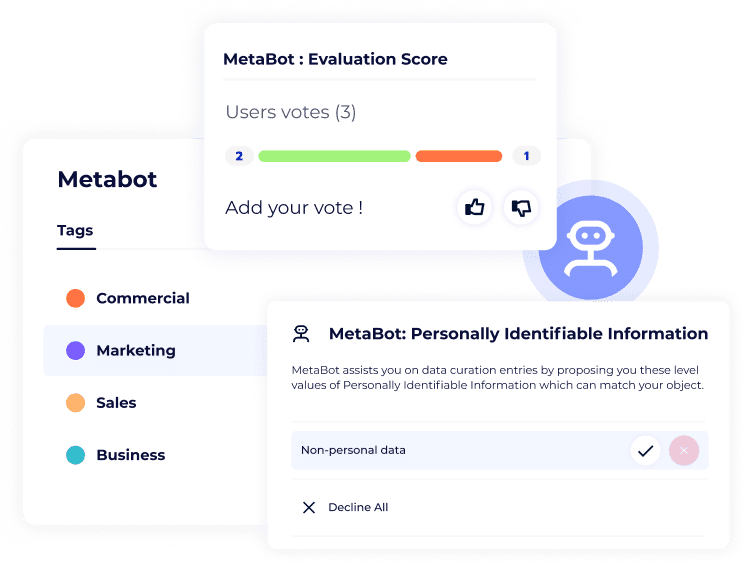
Task: Click the teal Business tag dot
Action: pyautogui.click(x=75, y=455)
